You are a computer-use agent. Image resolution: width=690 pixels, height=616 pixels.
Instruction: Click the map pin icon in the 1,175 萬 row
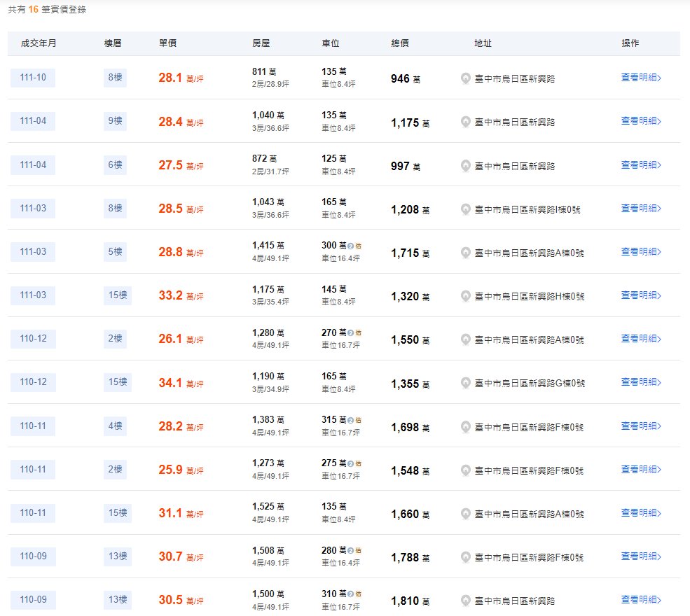coord(466,122)
